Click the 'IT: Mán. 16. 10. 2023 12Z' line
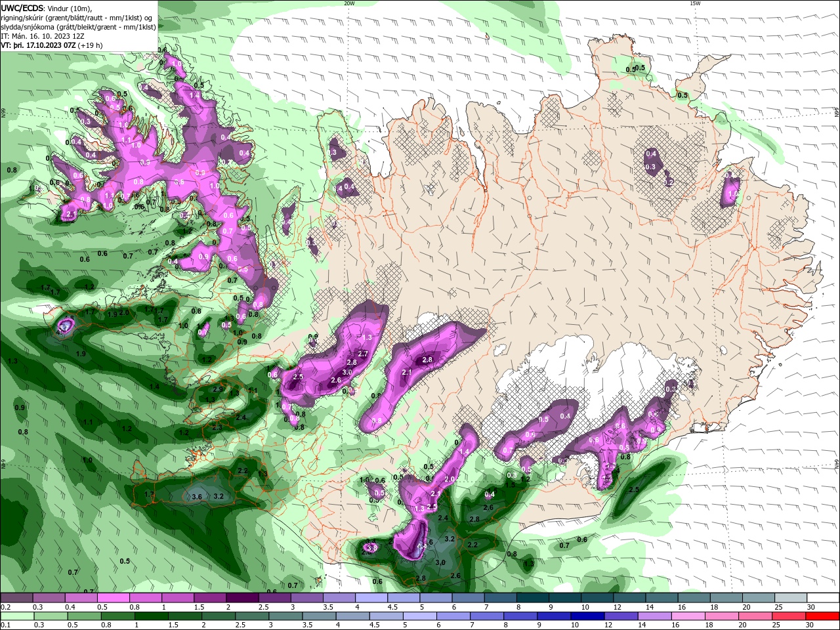840x630 pixels. 41,36
